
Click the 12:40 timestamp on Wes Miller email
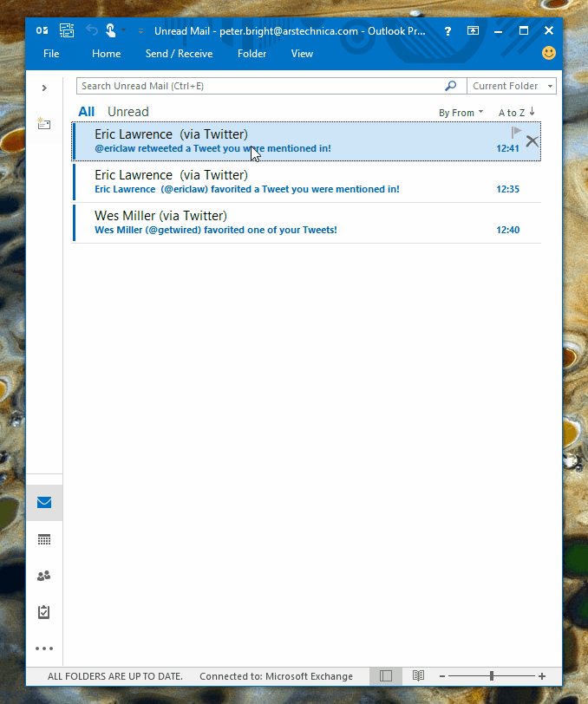pos(507,230)
